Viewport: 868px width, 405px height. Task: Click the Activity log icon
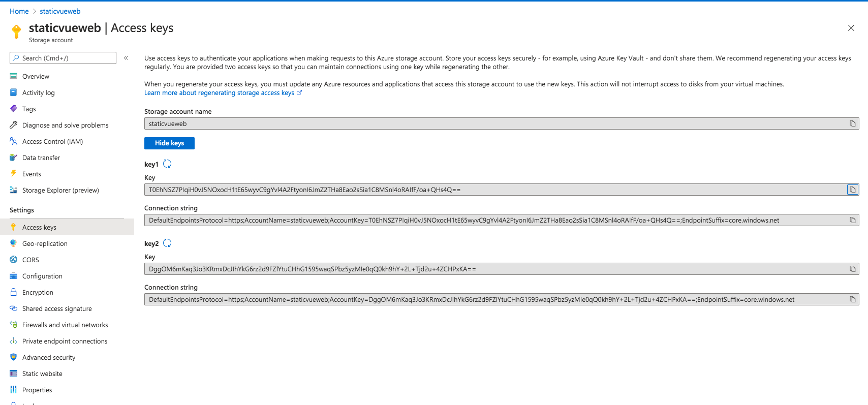(x=14, y=92)
